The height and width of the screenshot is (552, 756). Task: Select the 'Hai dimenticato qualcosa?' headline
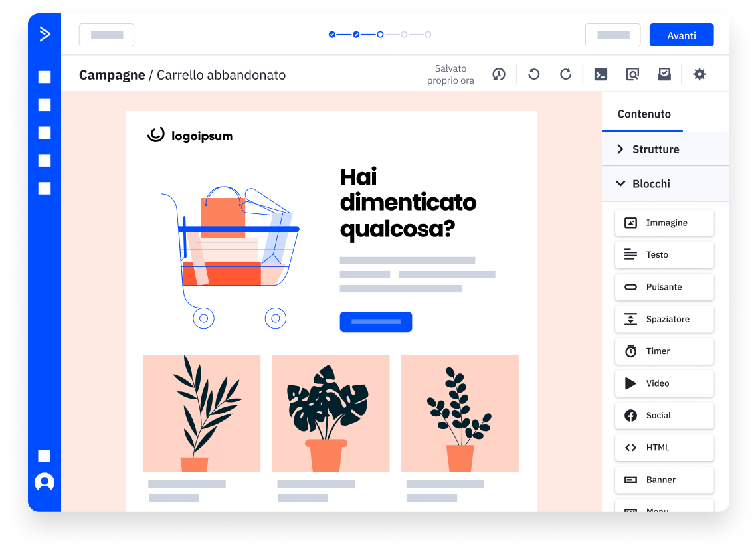coord(408,203)
